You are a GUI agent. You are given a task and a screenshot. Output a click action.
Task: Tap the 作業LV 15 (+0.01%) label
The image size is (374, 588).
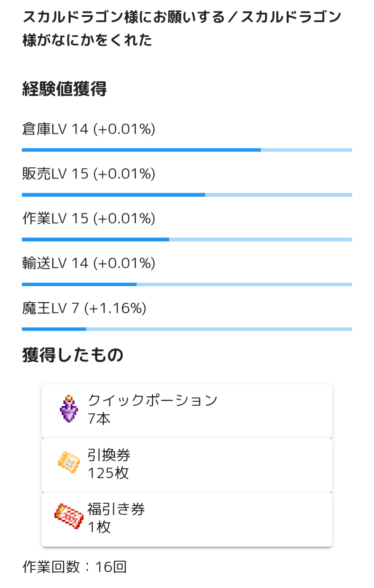[x=89, y=218]
